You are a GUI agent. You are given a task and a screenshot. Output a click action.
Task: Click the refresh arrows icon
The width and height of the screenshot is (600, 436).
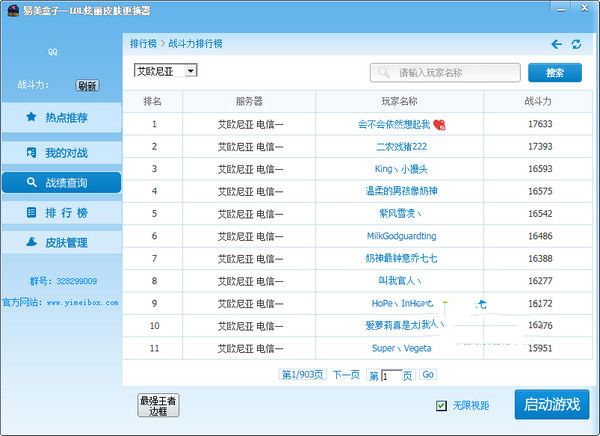tap(576, 44)
